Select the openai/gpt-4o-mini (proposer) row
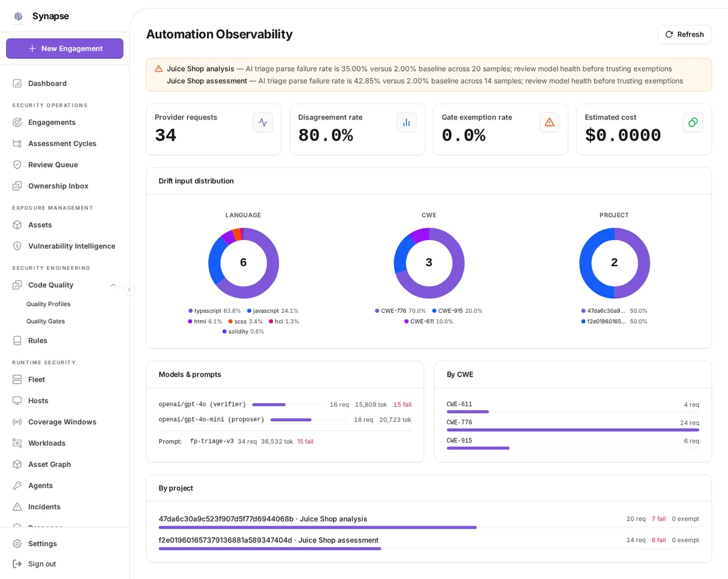Image resolution: width=728 pixels, height=579 pixels. [x=285, y=420]
